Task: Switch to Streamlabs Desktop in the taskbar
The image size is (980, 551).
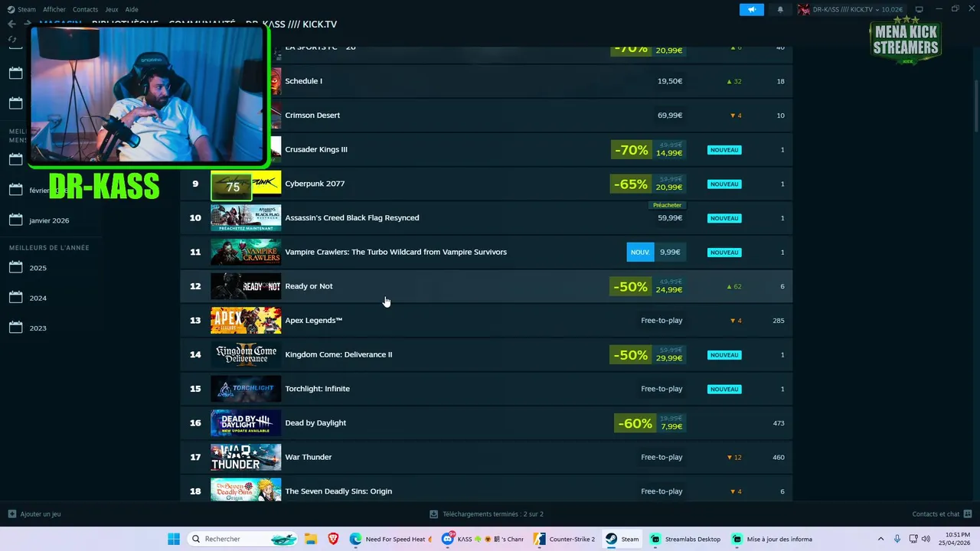Action: point(686,539)
